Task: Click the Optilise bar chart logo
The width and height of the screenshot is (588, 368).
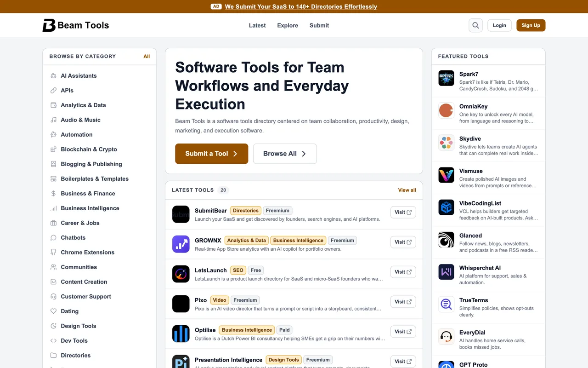Action: 181,334
